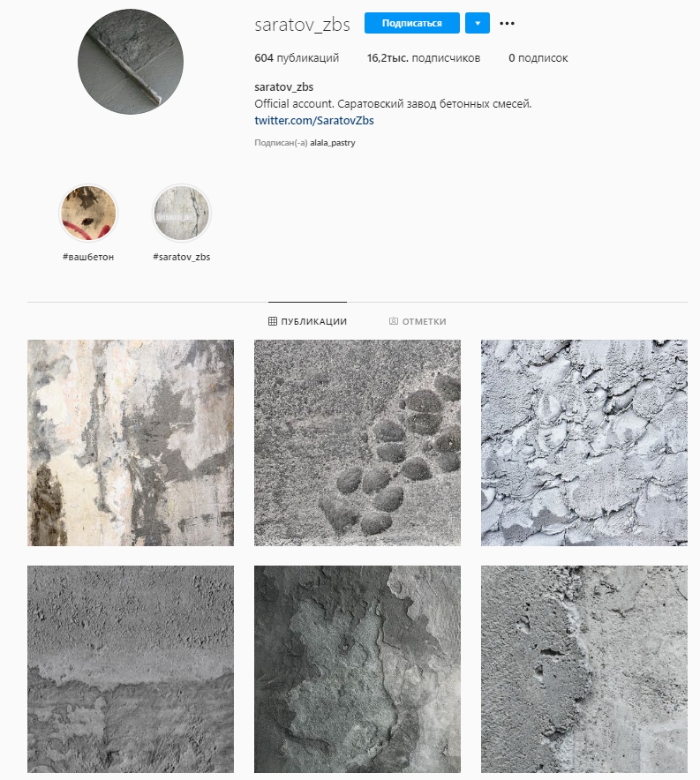Screen dimensions: 700x780
Task: Expand the suggested accounts dropdown arrow
Action: 478,23
